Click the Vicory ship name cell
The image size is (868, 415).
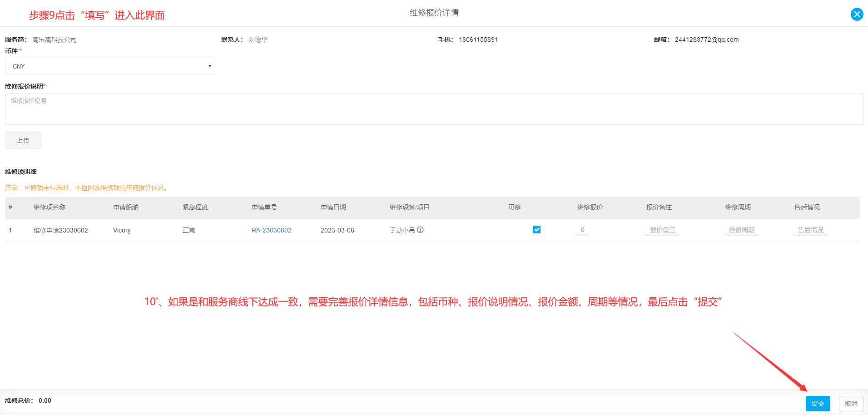click(x=122, y=230)
